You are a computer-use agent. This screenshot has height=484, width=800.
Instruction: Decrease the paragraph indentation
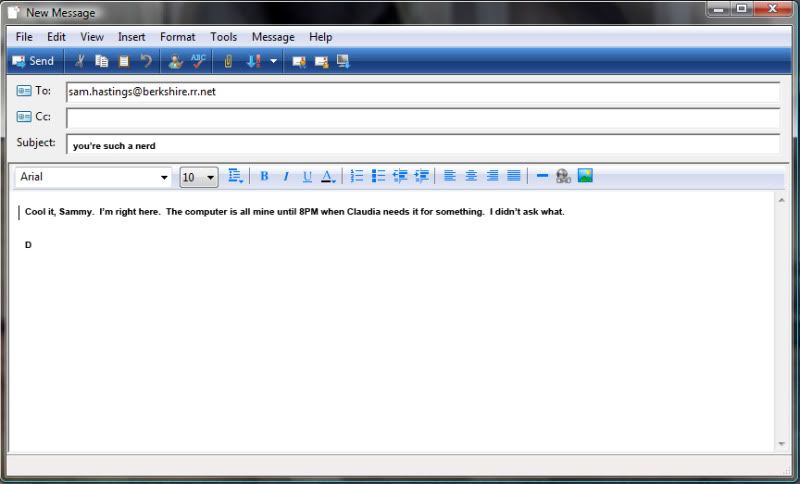point(400,176)
